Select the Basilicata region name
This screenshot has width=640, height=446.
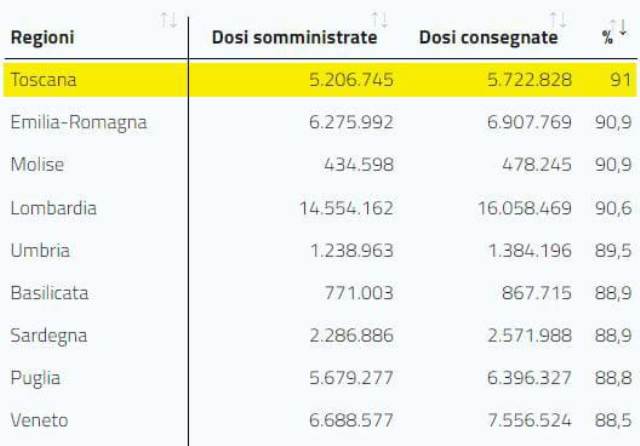click(x=49, y=293)
